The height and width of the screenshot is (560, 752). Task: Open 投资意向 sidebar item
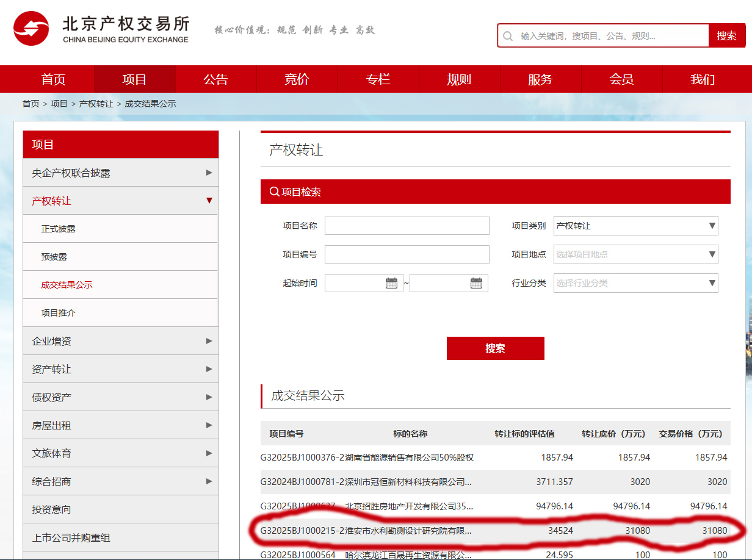(x=120, y=509)
